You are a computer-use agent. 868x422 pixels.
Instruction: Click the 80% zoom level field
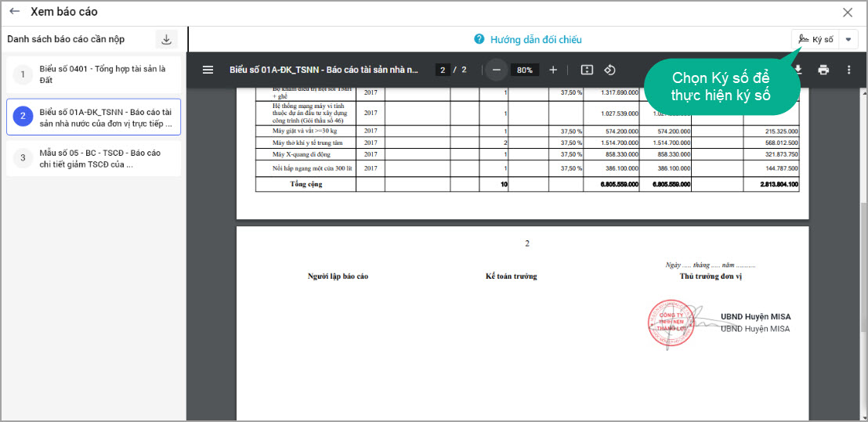[525, 70]
